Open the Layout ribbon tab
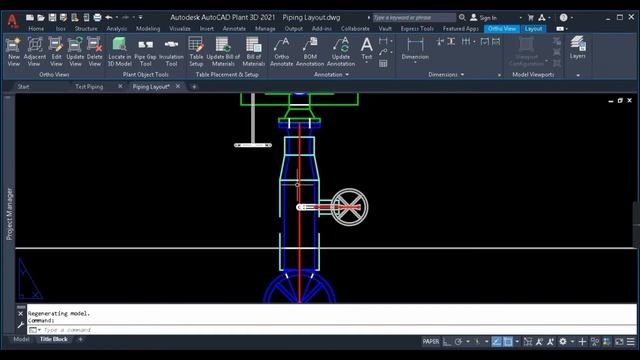The width and height of the screenshot is (640, 360). coord(533,29)
